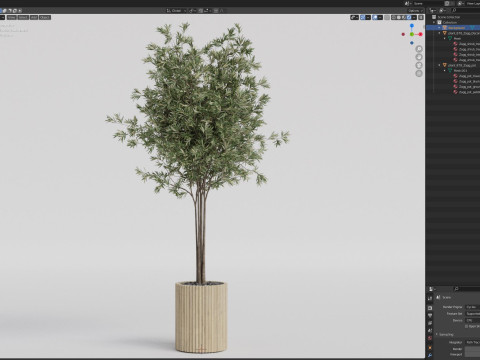Open the View Layer properties tab
This screenshot has height=360, width=480.
point(430,323)
